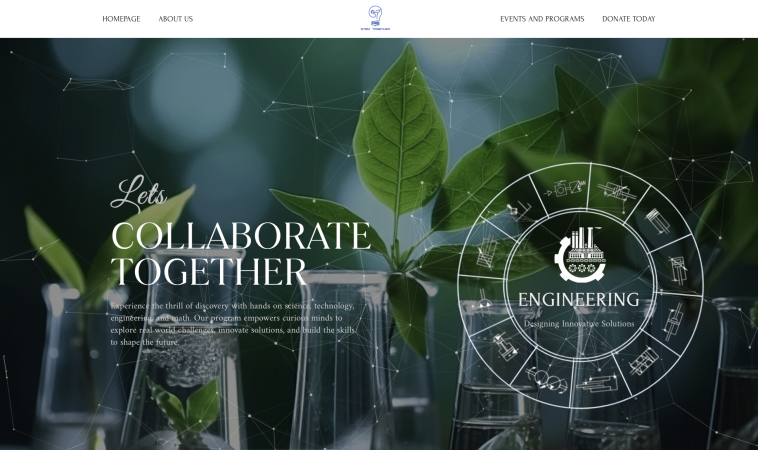Image resolution: width=758 pixels, height=450 pixels.
Task: Select the tilted double-block assembly segment
Action: point(644,361)
